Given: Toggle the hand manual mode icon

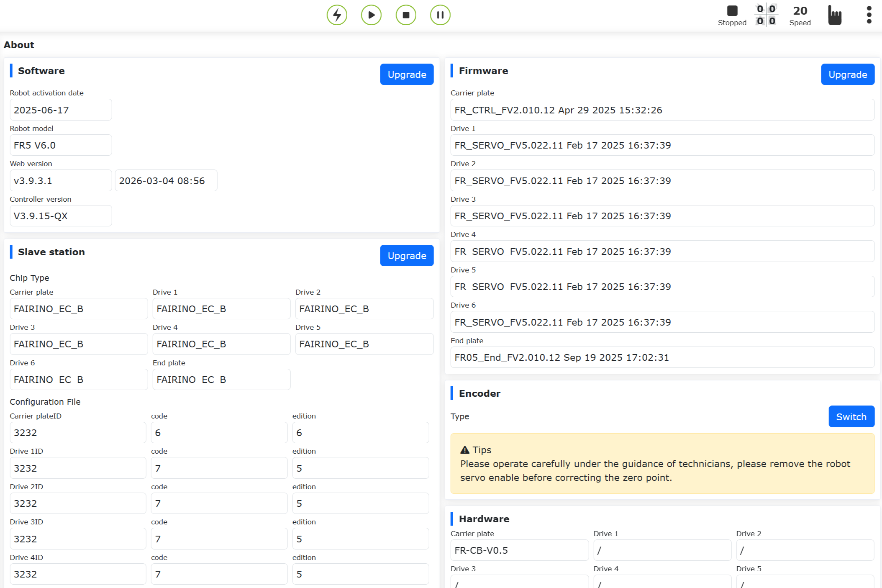Looking at the screenshot, I should (834, 15).
